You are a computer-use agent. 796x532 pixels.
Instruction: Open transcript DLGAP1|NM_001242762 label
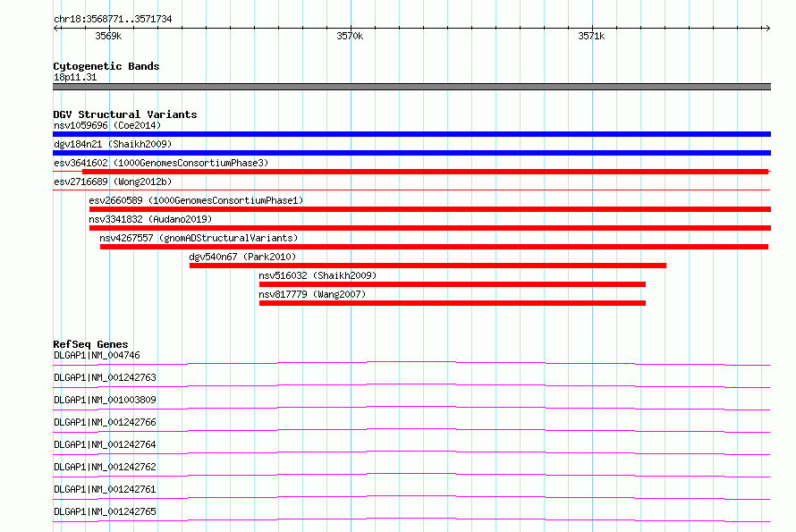pos(105,467)
